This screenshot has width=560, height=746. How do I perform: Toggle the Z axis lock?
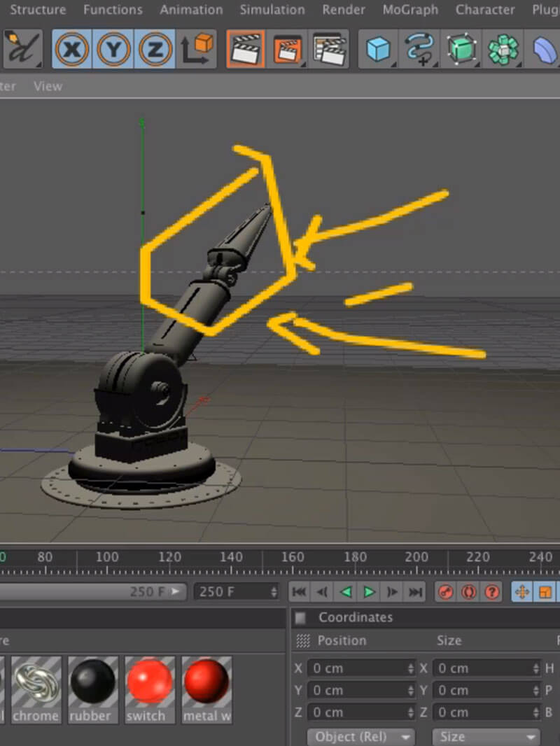pyautogui.click(x=155, y=48)
